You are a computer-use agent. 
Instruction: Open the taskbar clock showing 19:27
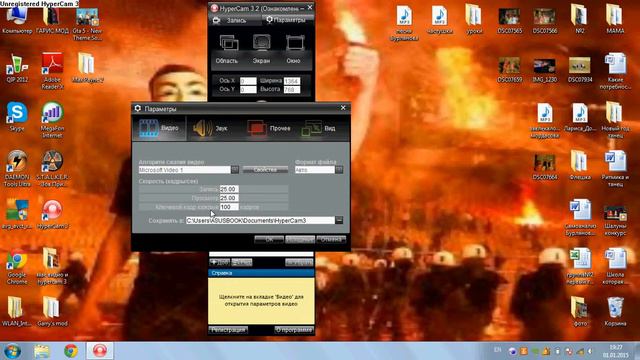616,351
